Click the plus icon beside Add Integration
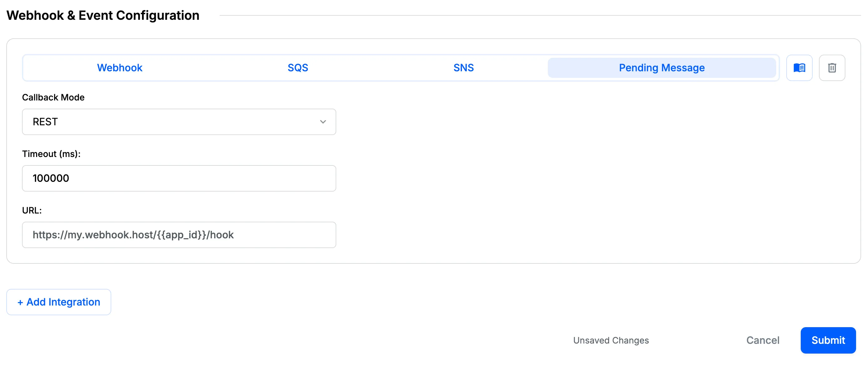This screenshot has height=368, width=868. coord(20,302)
